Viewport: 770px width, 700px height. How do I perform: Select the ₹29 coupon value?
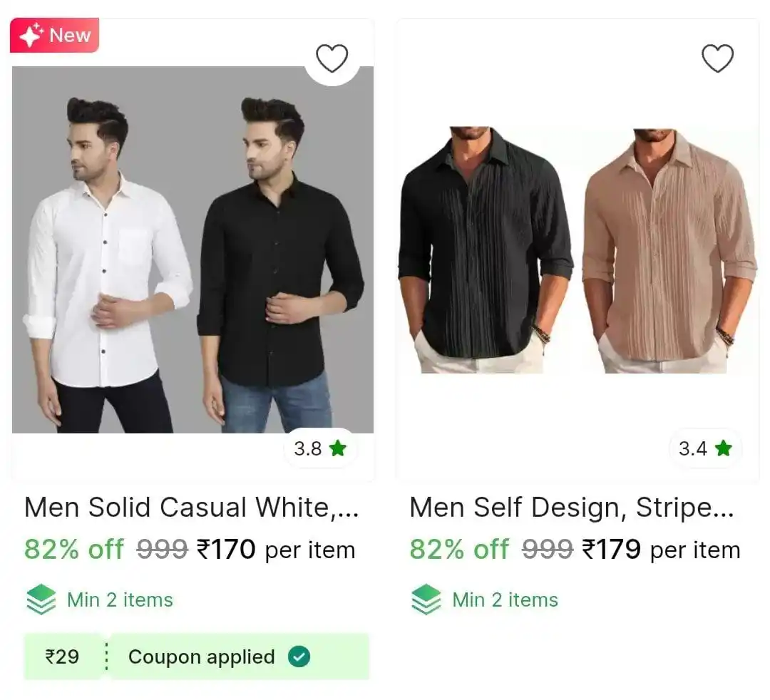click(x=62, y=657)
